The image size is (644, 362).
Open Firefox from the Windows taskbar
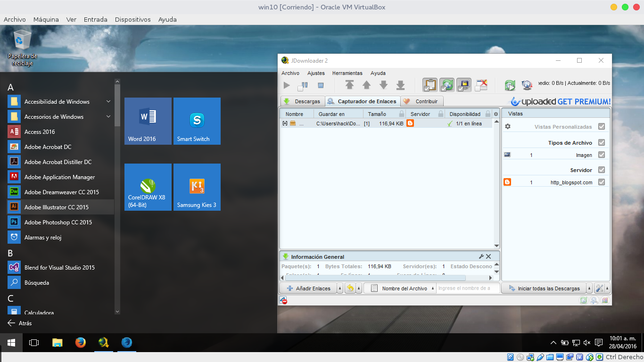pos(80,343)
